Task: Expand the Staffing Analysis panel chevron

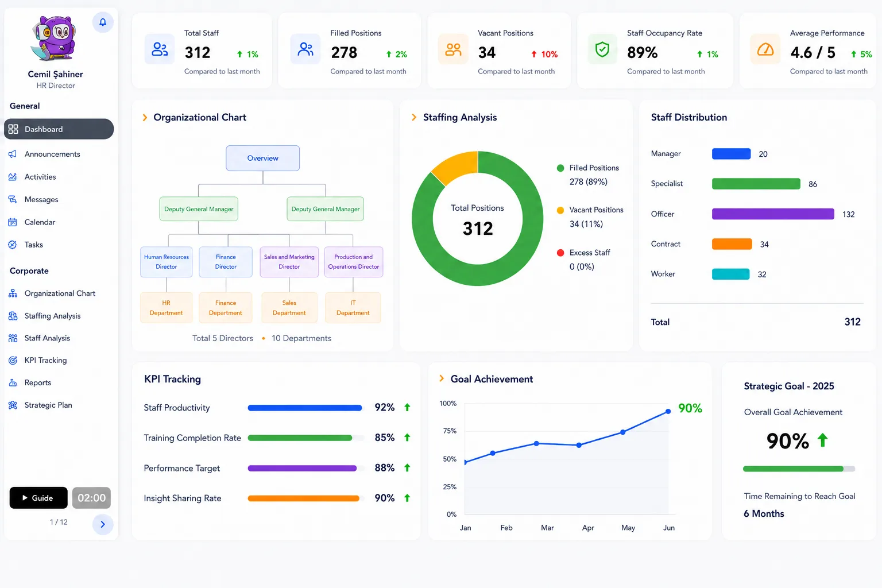Action: (x=414, y=117)
